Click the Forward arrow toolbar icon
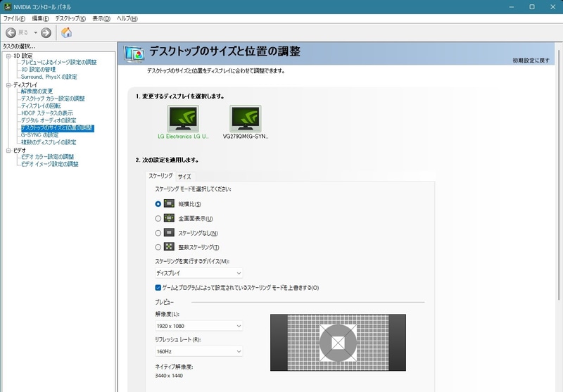The image size is (563, 392). click(x=46, y=32)
